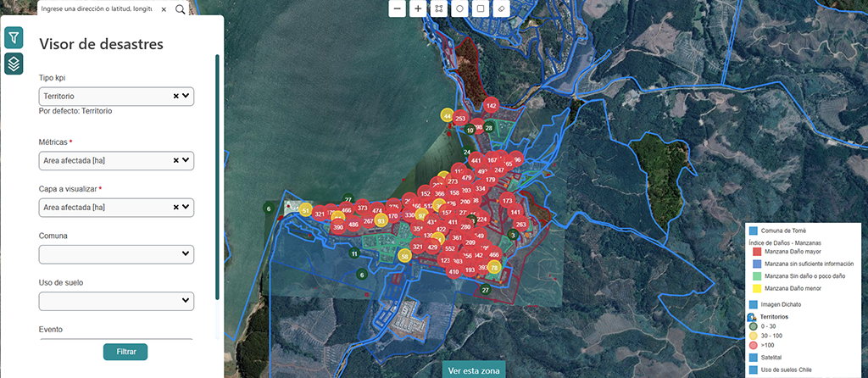Image resolution: width=868 pixels, height=378 pixels.
Task: Open the Uso de suelo dropdown
Action: tap(117, 301)
